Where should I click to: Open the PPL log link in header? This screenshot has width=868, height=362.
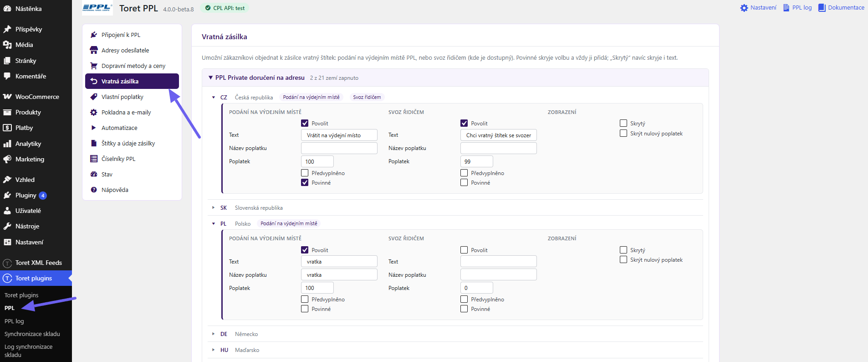(x=797, y=8)
